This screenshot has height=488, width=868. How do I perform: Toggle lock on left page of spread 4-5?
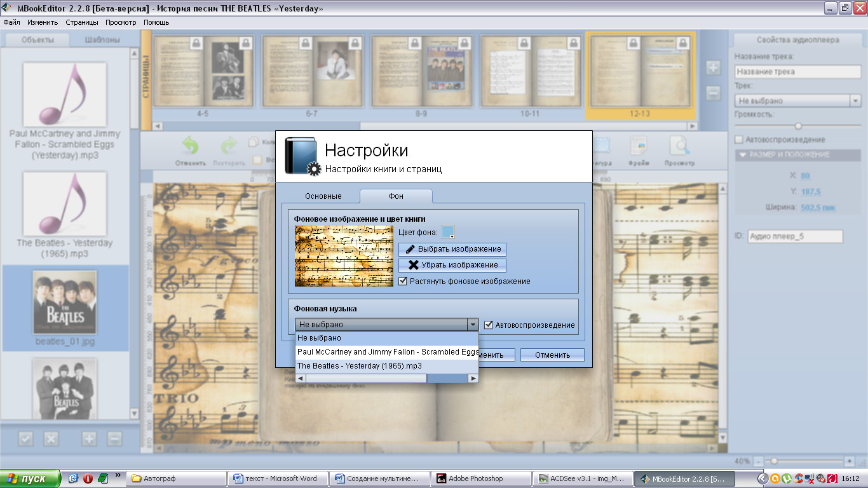(x=196, y=43)
